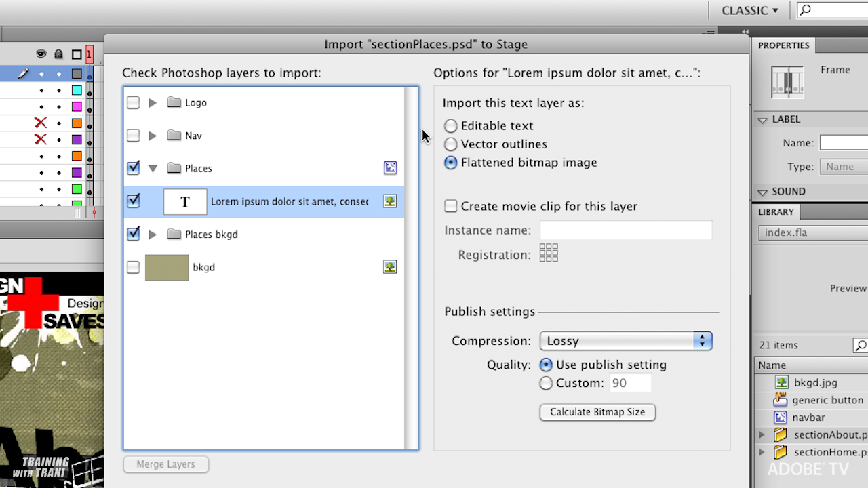Switch to the PROPERTIES tab

pyautogui.click(x=784, y=45)
